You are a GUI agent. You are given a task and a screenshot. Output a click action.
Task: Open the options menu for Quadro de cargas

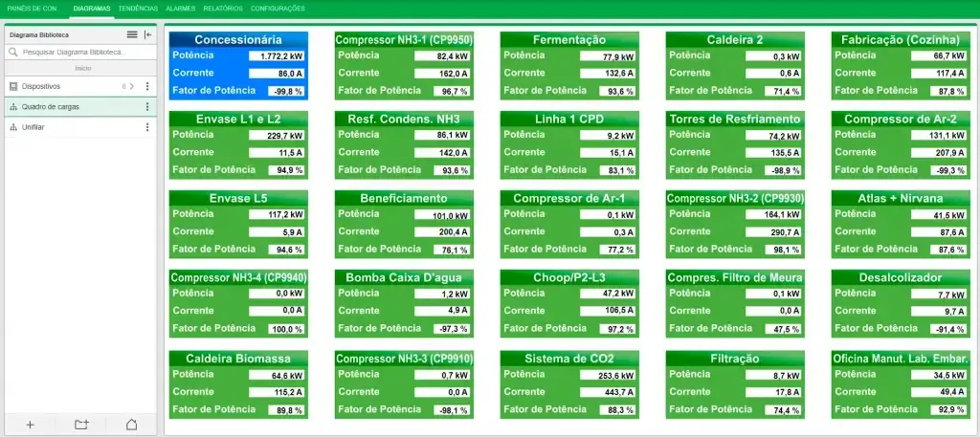[x=147, y=107]
